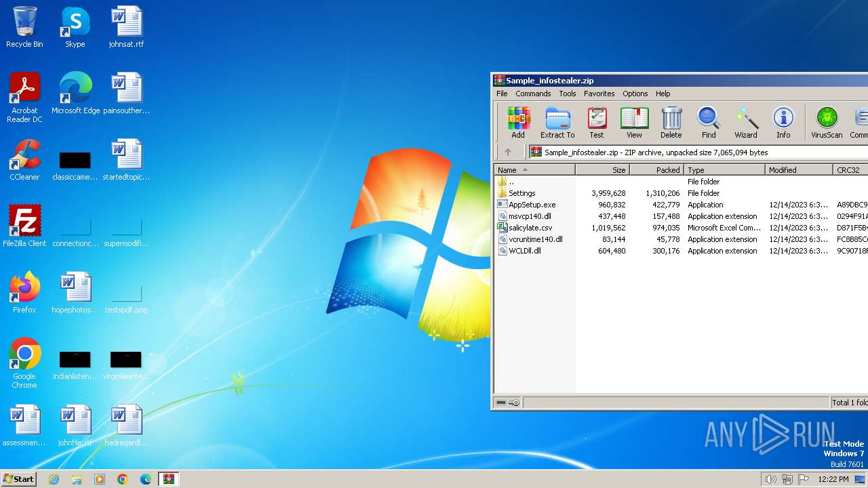The width and height of the screenshot is (868, 488).
Task: Select the Recycle Bin desktop icon
Action: (x=24, y=27)
